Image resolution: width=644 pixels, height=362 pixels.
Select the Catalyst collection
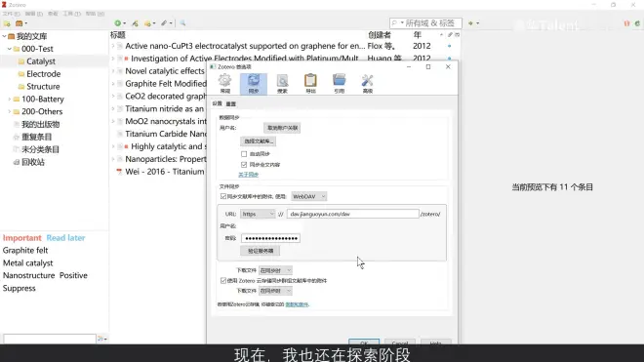point(41,61)
